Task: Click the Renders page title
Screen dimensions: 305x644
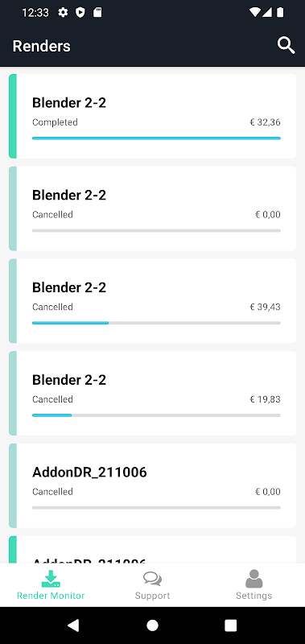Action: point(42,46)
